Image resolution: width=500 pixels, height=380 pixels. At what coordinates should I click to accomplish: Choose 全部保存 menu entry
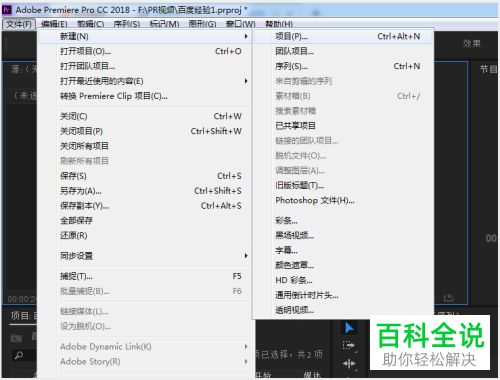coord(145,220)
